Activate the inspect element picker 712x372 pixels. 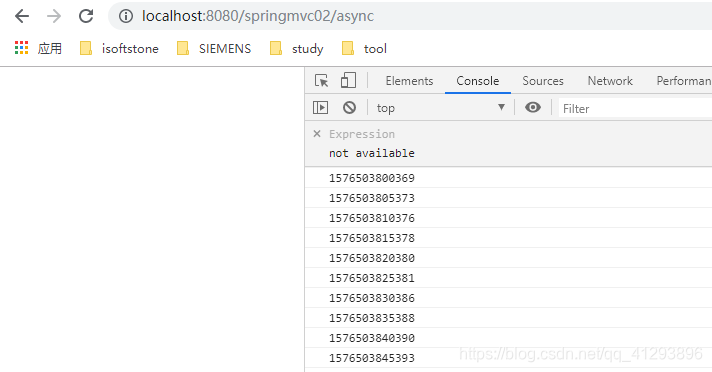click(321, 81)
